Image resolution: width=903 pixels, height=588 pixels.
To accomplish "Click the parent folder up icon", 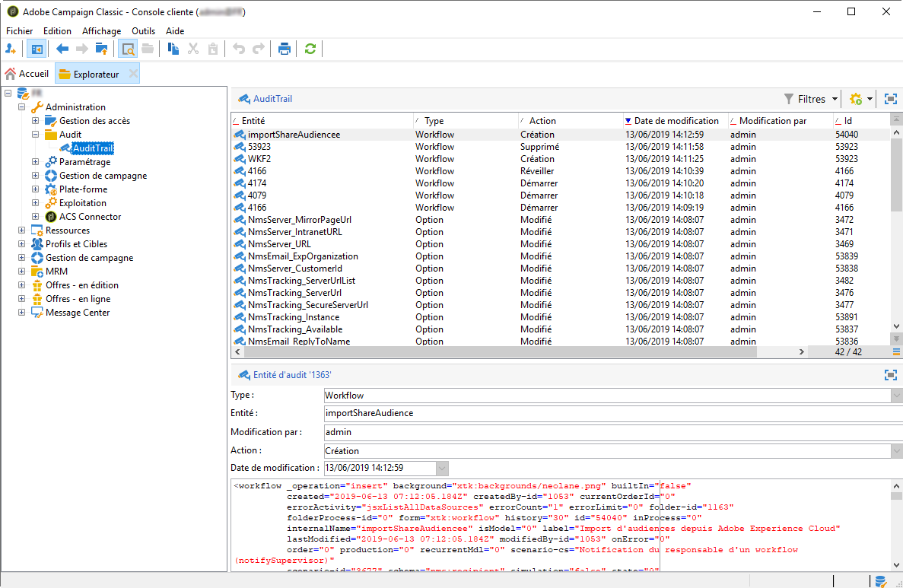I will tap(101, 49).
